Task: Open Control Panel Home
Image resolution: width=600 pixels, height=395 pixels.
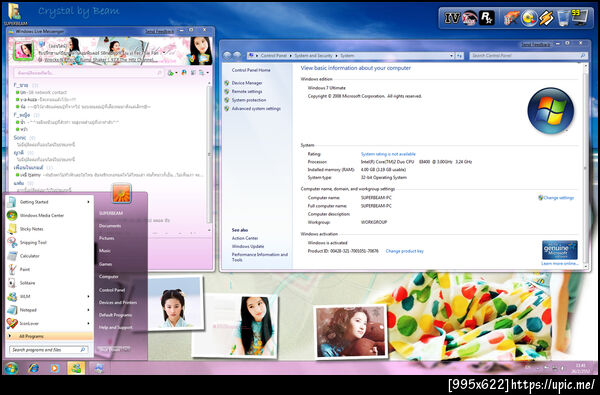Action: (251, 70)
